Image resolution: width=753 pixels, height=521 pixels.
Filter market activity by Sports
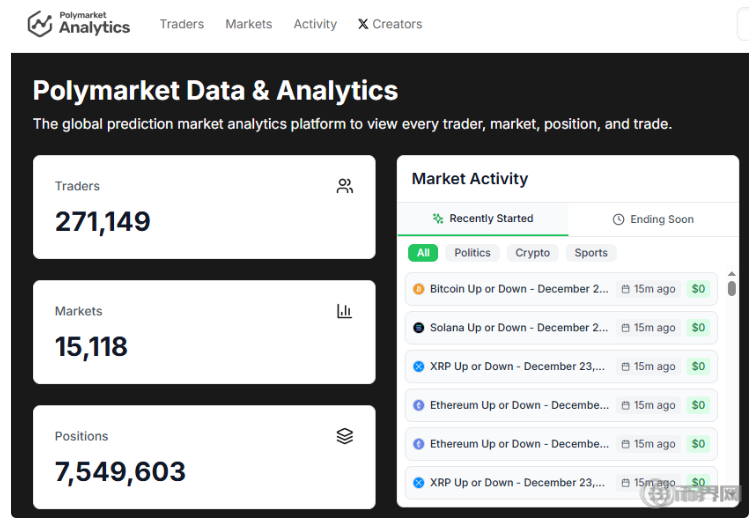591,253
